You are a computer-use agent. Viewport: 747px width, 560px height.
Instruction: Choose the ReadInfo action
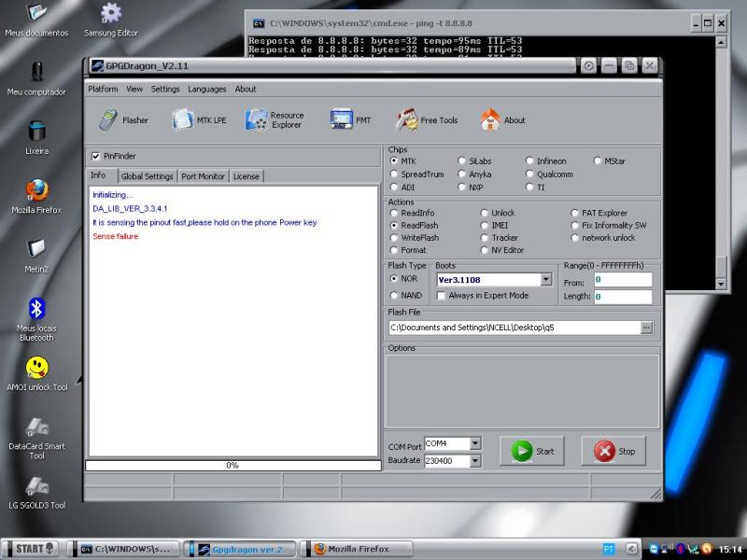pos(394,213)
